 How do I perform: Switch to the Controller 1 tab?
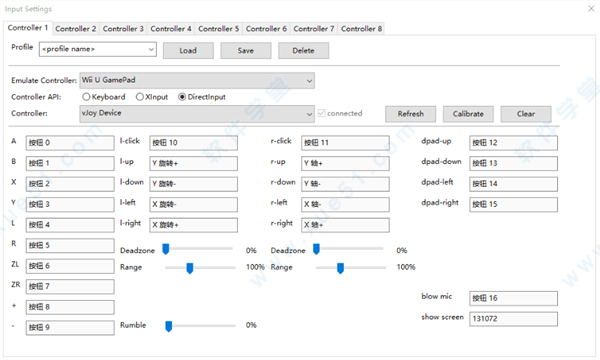coord(28,28)
